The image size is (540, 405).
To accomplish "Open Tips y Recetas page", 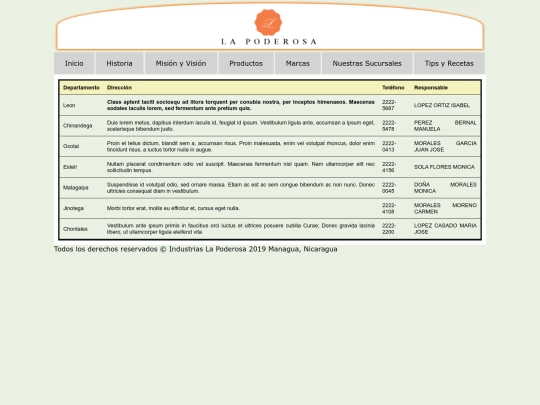I will (449, 63).
